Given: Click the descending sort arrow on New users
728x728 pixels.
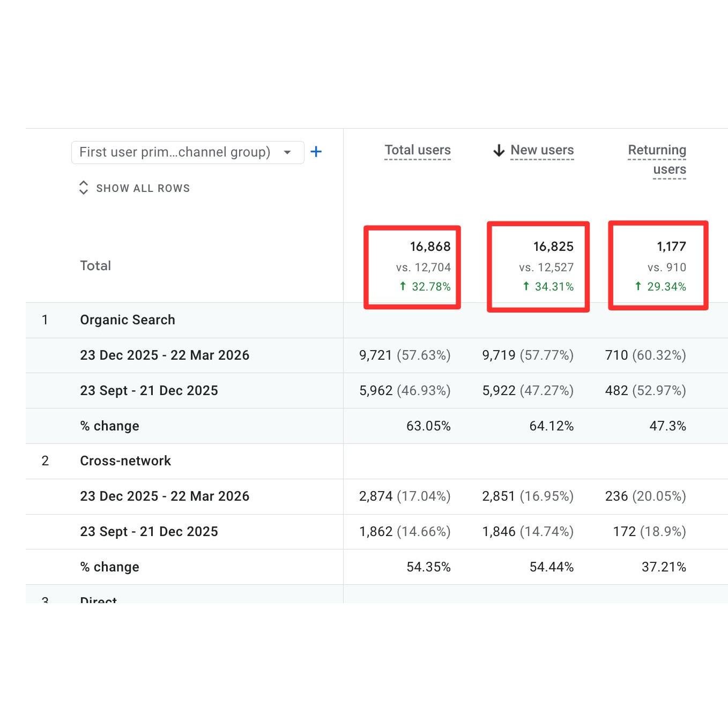Looking at the screenshot, I should 498,151.
